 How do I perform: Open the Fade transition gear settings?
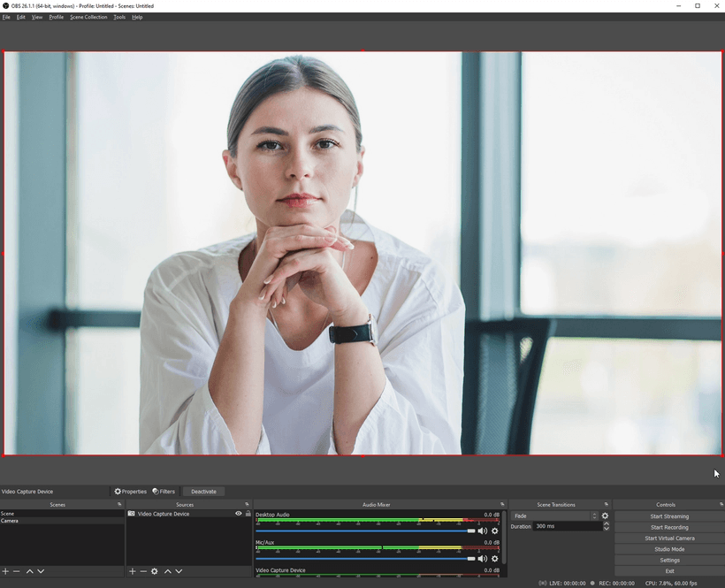click(x=605, y=515)
